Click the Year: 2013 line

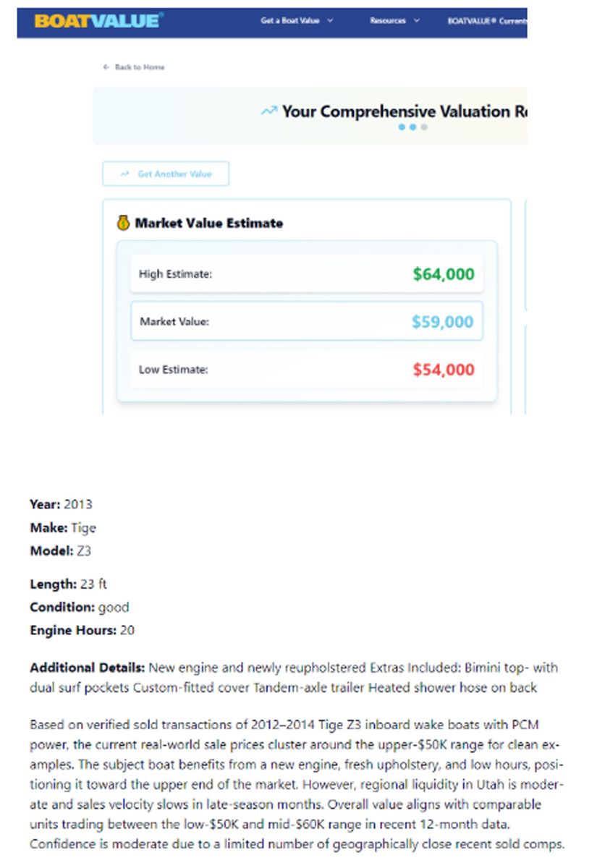(x=61, y=504)
